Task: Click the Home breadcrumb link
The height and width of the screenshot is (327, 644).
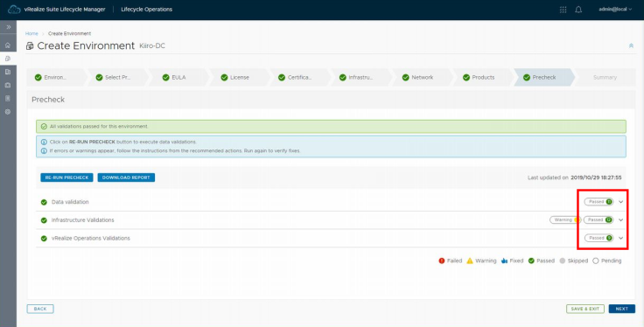Action: 31,33
